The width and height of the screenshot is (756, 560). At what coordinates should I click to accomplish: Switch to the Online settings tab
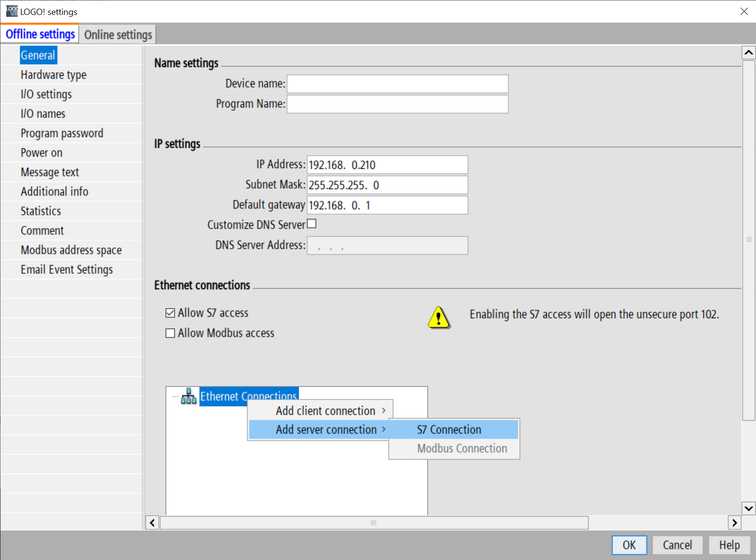[118, 35]
